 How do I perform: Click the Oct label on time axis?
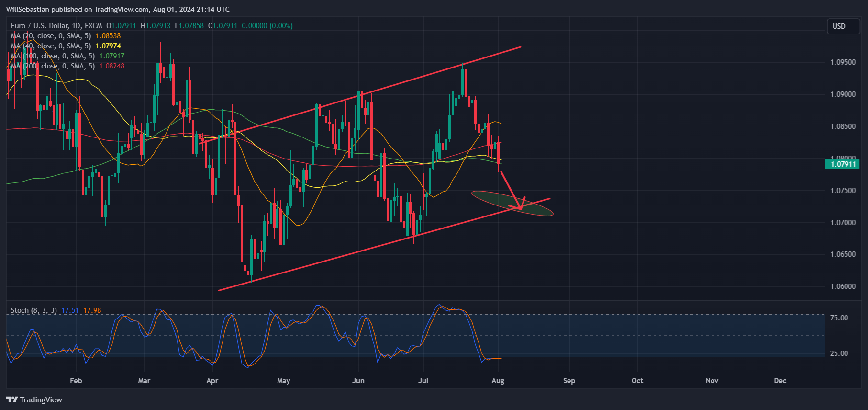[637, 381]
